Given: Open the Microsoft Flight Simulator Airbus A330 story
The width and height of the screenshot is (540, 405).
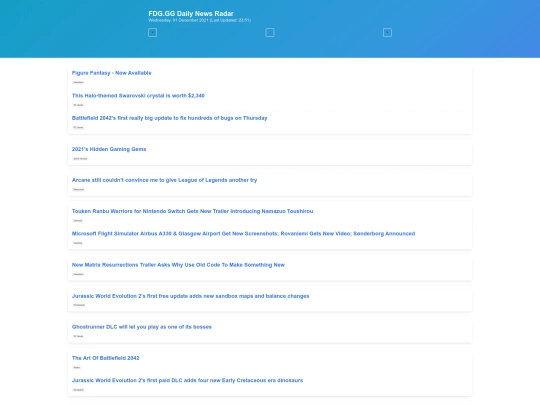Looking at the screenshot, I should point(243,233).
